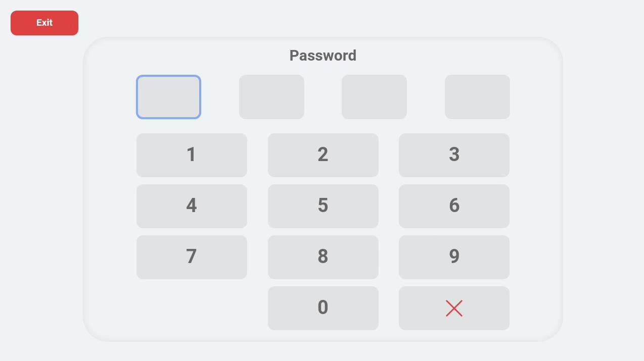Select the fourth password digit box
Screen dimensions: 644x361
point(477,97)
